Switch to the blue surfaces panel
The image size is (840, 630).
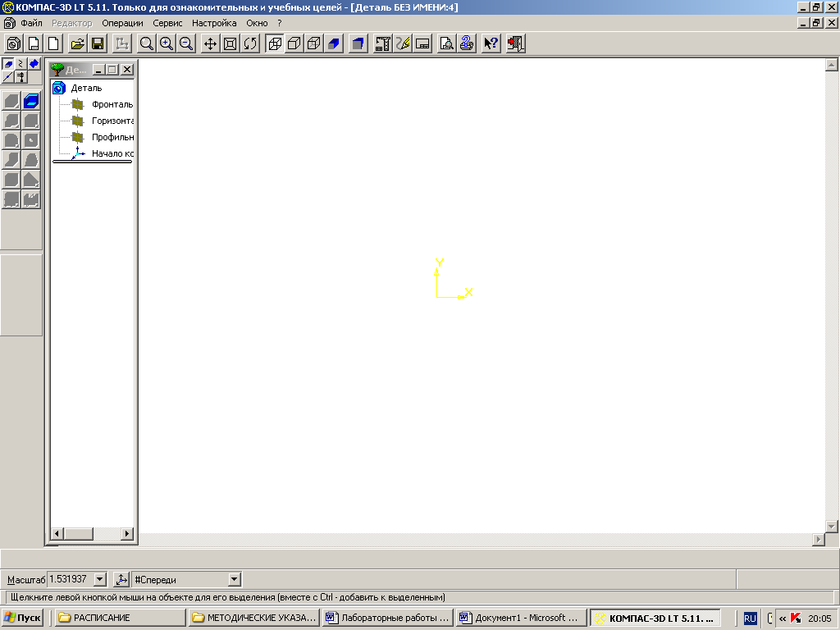click(34, 64)
